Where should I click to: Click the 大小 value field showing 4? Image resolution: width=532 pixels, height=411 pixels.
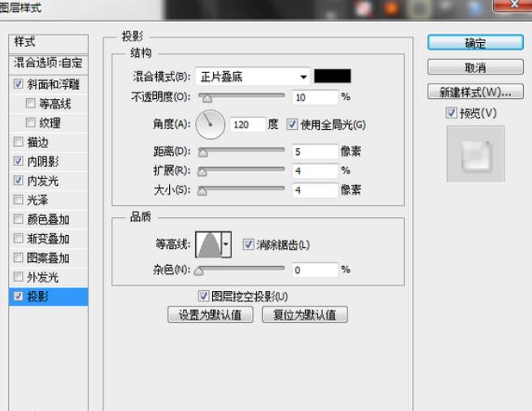coord(315,190)
